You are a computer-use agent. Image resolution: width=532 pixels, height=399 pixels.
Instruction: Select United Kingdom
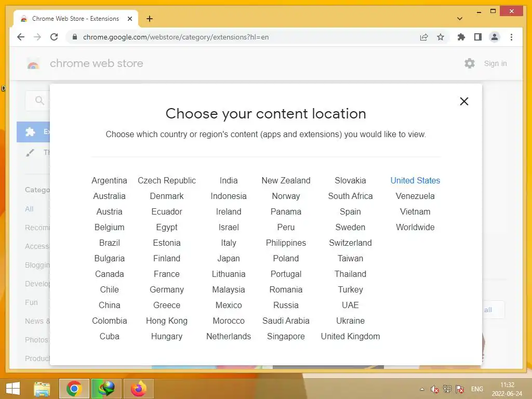[x=350, y=337]
